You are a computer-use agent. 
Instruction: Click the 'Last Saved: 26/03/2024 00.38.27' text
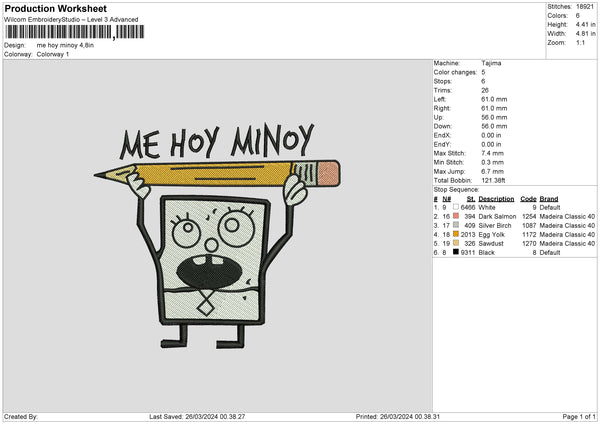point(197,416)
